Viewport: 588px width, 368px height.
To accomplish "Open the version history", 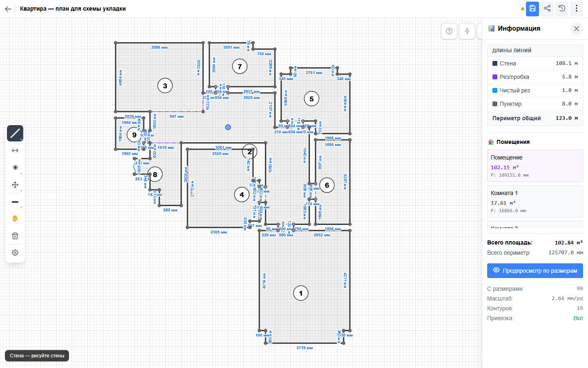I will (562, 9).
